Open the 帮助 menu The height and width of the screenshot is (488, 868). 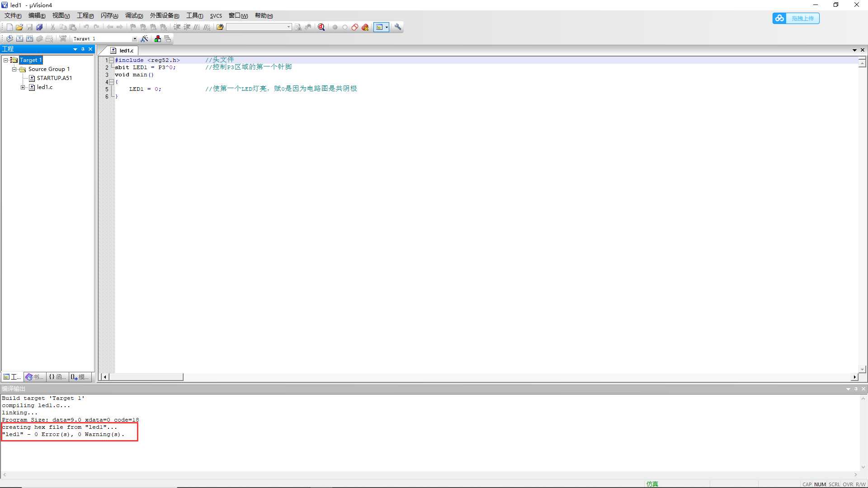(x=264, y=15)
